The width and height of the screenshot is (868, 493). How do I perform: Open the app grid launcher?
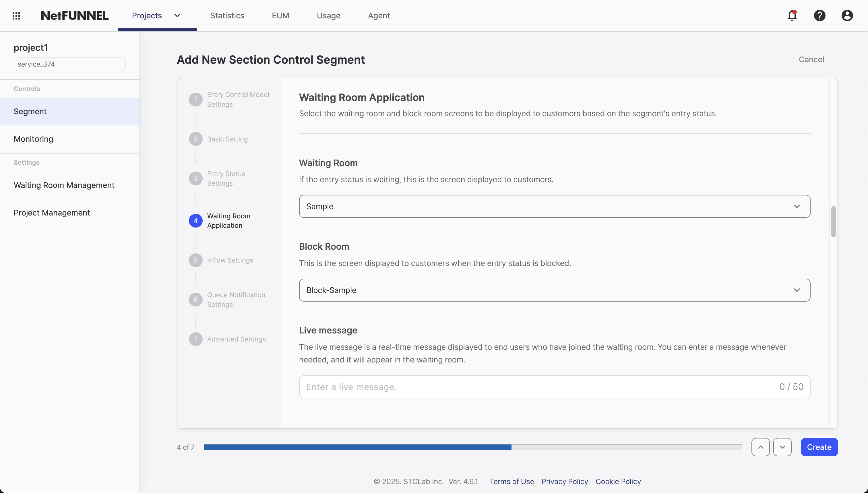click(16, 15)
